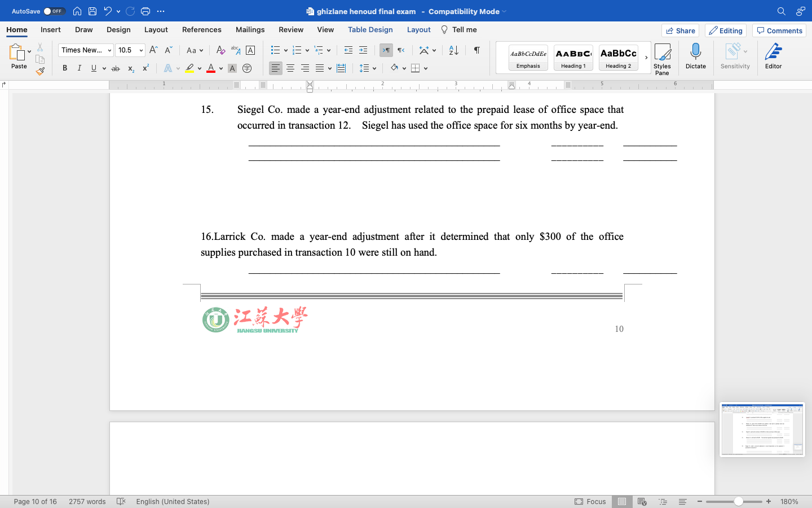
Task: Open the Table Design tab
Action: (x=370, y=29)
